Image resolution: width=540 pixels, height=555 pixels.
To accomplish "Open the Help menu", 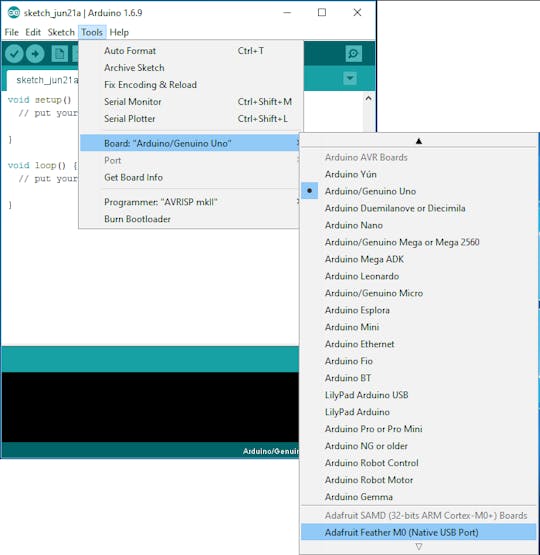I will click(119, 32).
